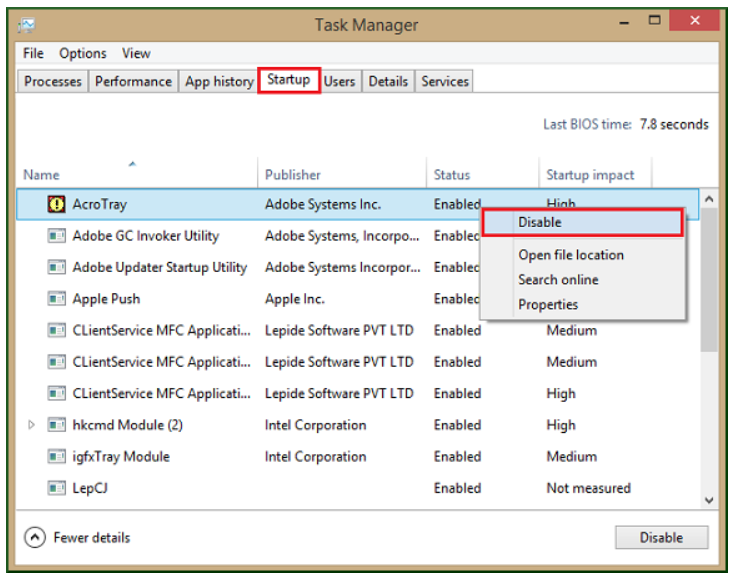Click the scrollbar down arrow

click(x=709, y=500)
